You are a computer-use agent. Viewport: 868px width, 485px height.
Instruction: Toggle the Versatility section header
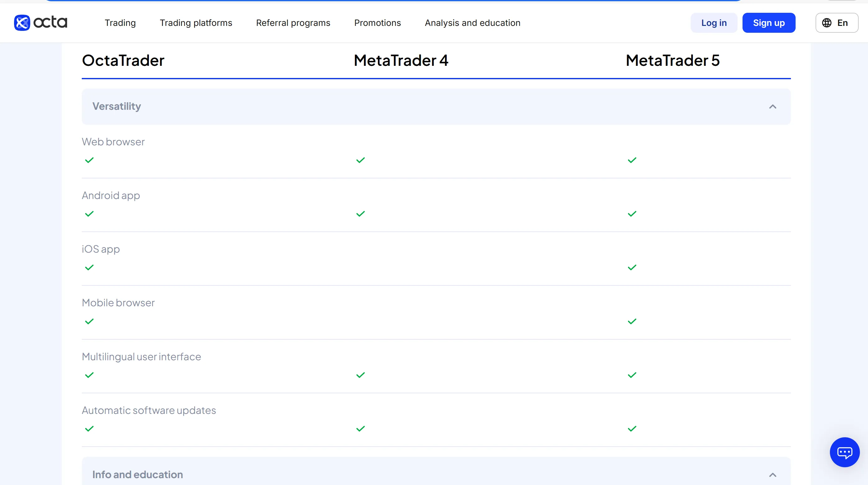click(x=436, y=107)
